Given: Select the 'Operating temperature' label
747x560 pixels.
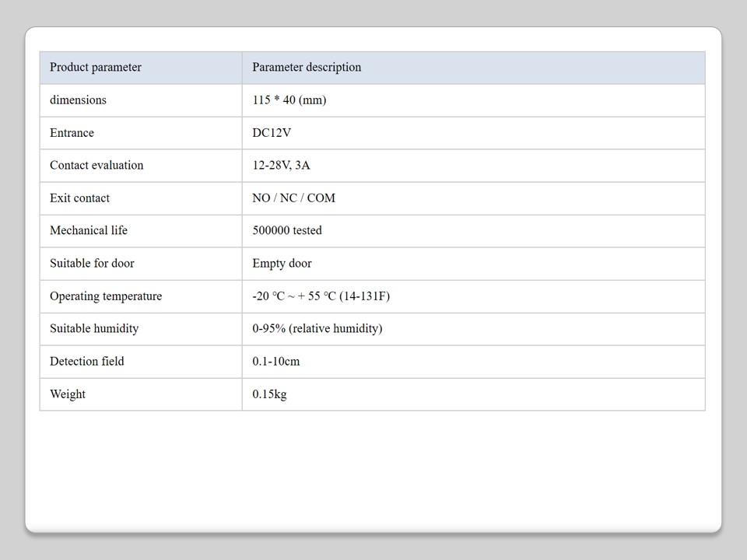Looking at the screenshot, I should (106, 296).
